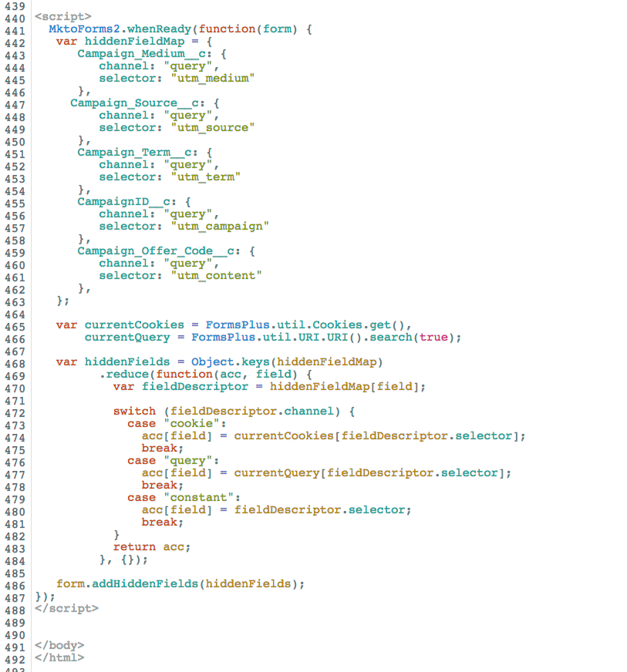Image resolution: width=627 pixels, height=672 pixels.
Task: Click 'fieldDescriptor' declaration on line 470
Action: tap(194, 387)
